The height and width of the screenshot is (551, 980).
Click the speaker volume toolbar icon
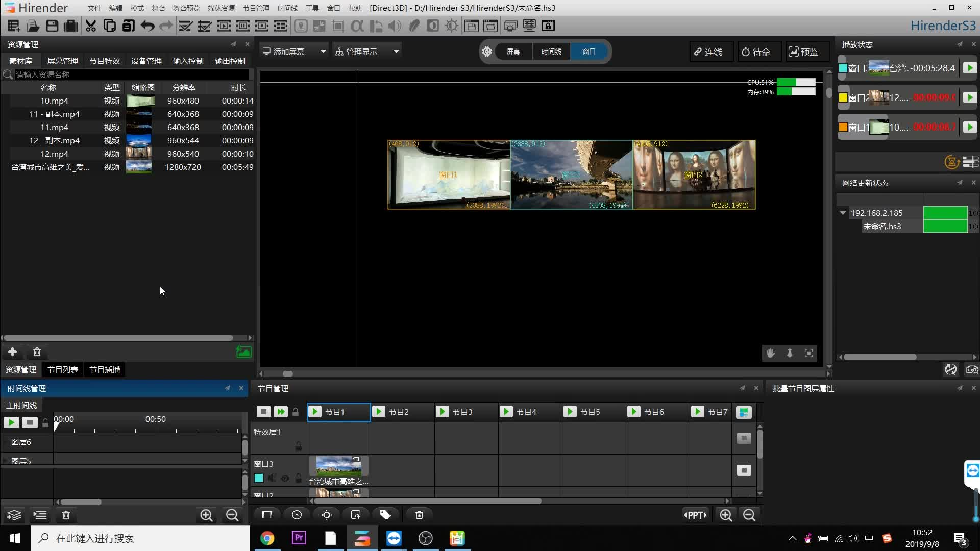click(395, 26)
